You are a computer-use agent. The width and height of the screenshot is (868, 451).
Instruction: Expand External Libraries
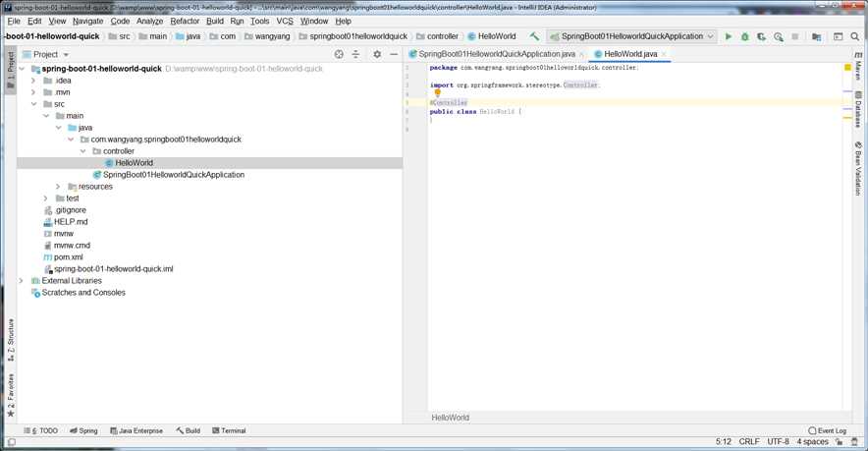pos(22,281)
